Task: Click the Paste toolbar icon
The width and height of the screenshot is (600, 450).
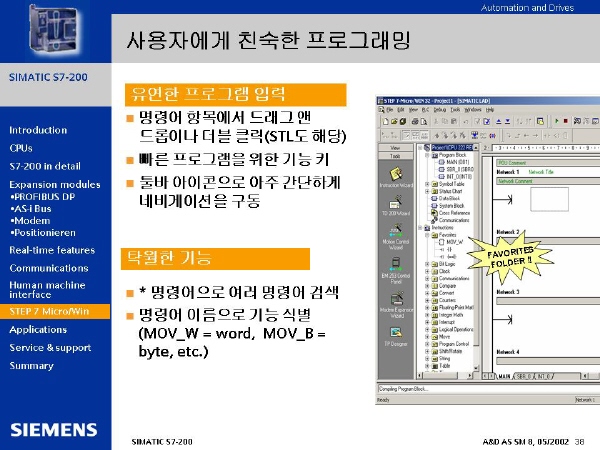Action: (x=453, y=122)
